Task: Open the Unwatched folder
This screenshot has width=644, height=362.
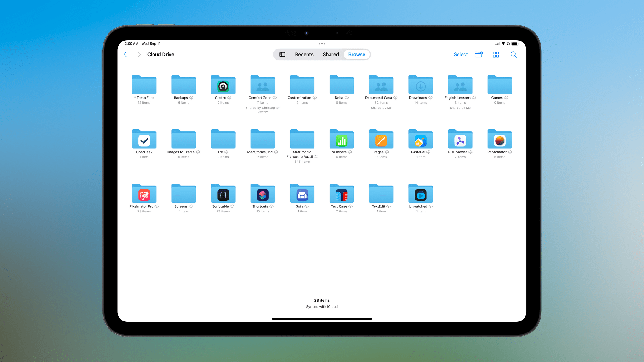Action: click(420, 194)
